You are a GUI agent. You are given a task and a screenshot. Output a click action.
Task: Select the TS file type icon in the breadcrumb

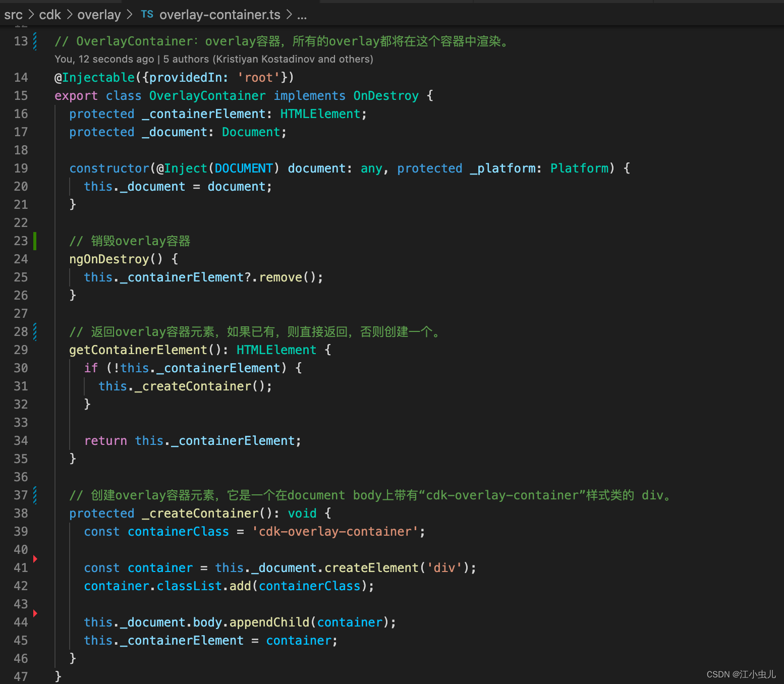147,14
